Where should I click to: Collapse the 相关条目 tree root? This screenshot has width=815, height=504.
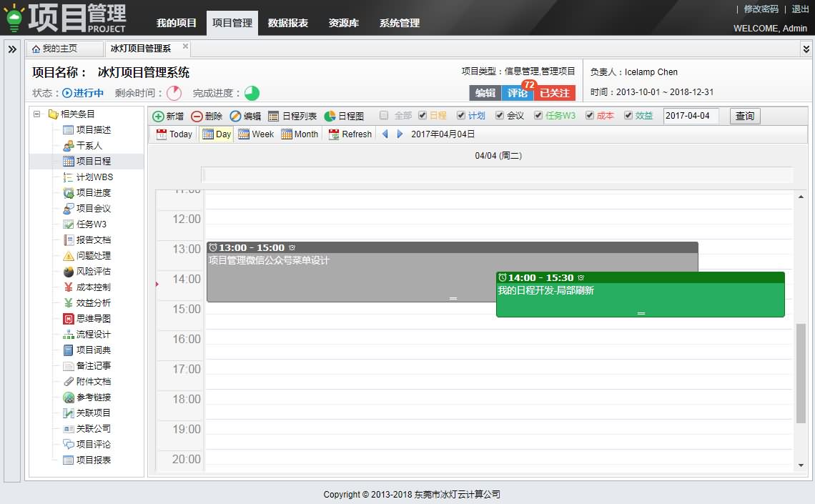click(37, 114)
